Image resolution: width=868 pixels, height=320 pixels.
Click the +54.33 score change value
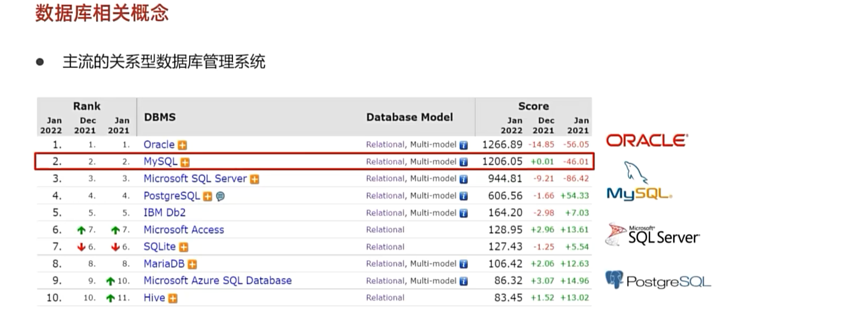(x=575, y=195)
